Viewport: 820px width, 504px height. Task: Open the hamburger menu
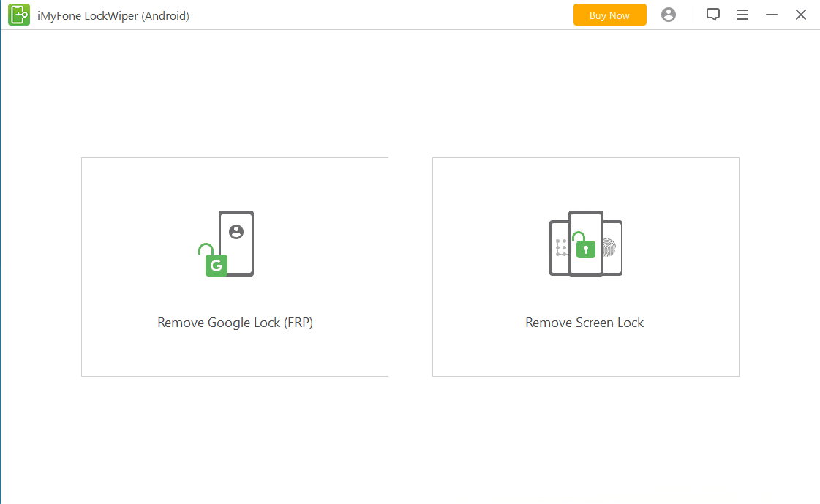pos(742,15)
